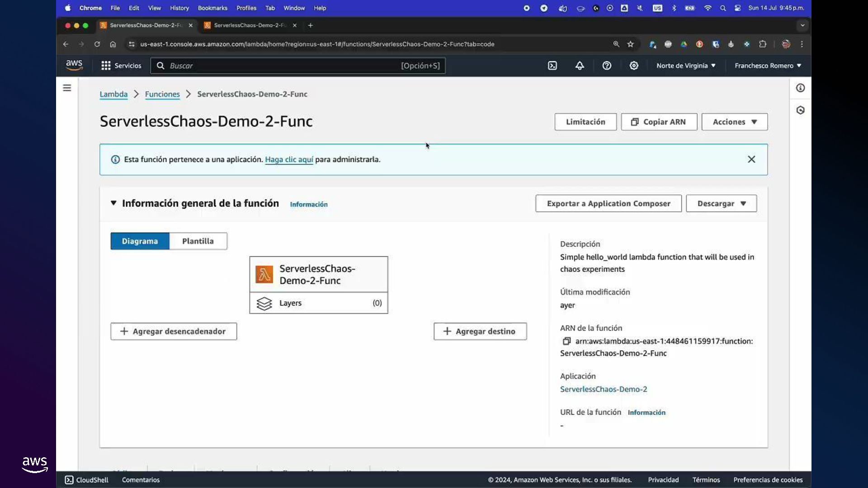Open the ServerlessChaos-Demo-2 application link

pyautogui.click(x=603, y=389)
